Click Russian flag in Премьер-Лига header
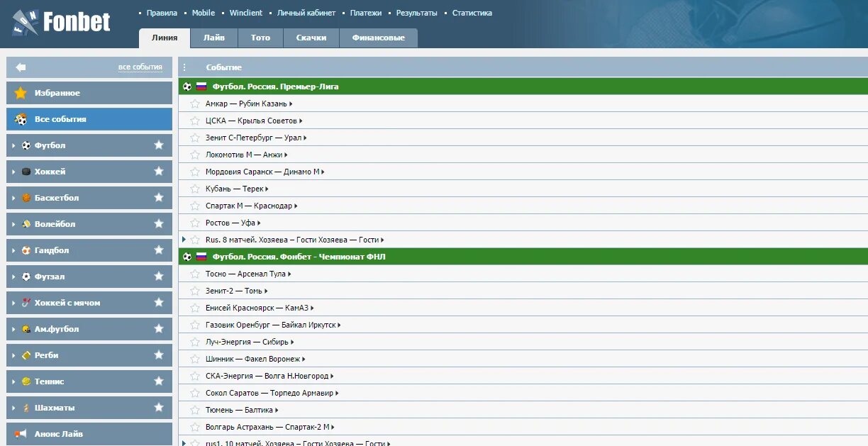The height and width of the screenshot is (446, 868). click(201, 87)
